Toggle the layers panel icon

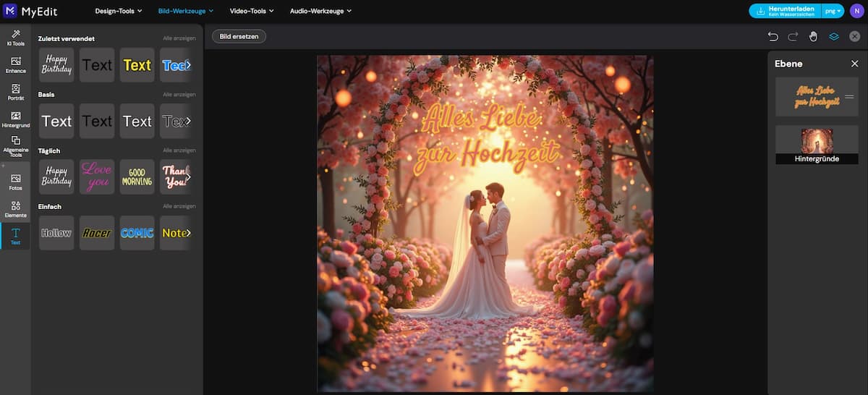(834, 36)
